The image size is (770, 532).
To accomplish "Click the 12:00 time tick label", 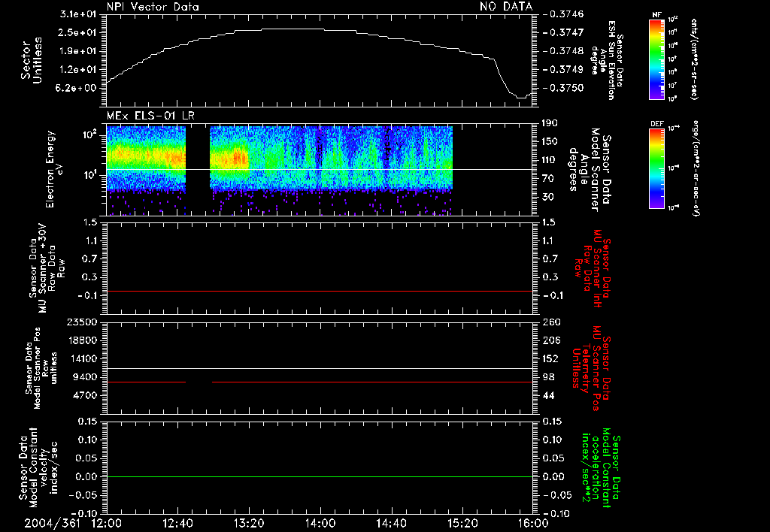I will pyautogui.click(x=107, y=523).
